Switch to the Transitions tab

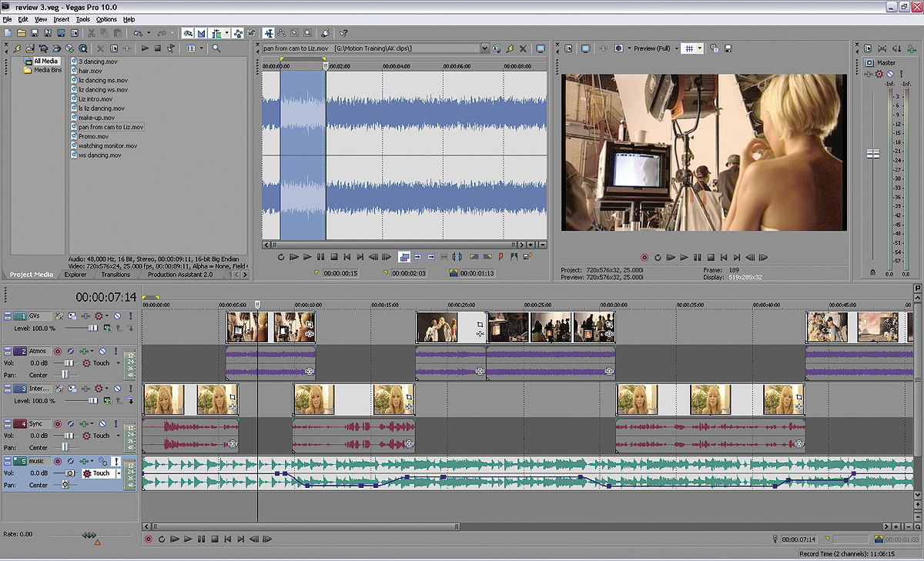tap(115, 274)
